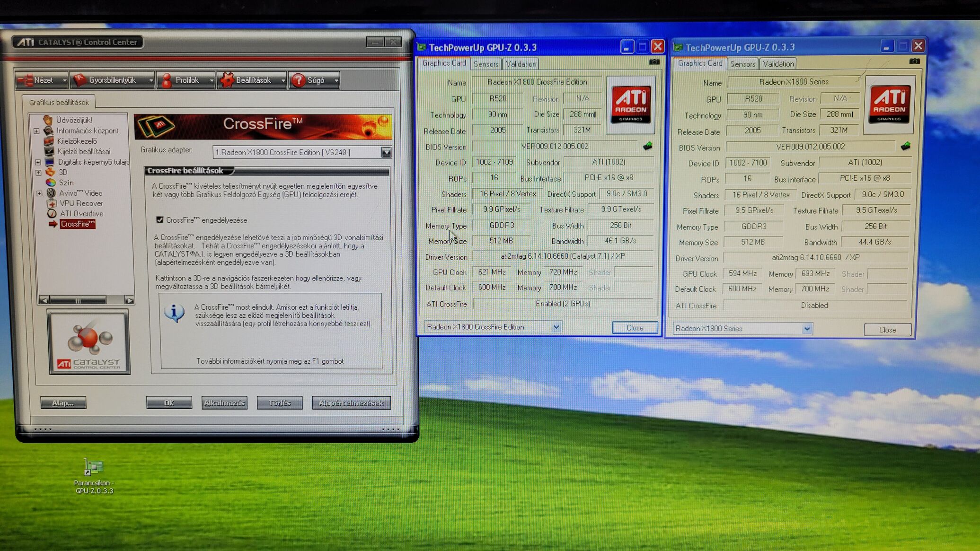
Task: Click title bar icon of left GPU-Z
Action: coord(422,47)
